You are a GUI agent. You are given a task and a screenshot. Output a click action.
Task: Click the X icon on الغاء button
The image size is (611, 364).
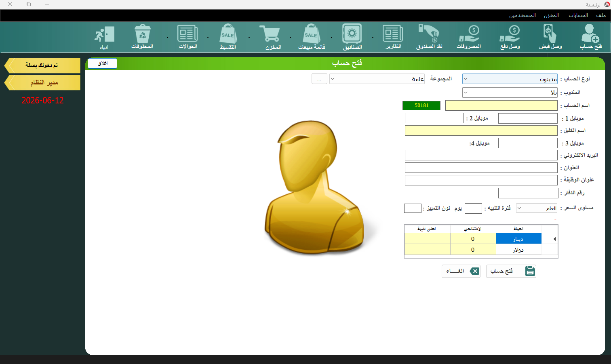click(x=475, y=271)
